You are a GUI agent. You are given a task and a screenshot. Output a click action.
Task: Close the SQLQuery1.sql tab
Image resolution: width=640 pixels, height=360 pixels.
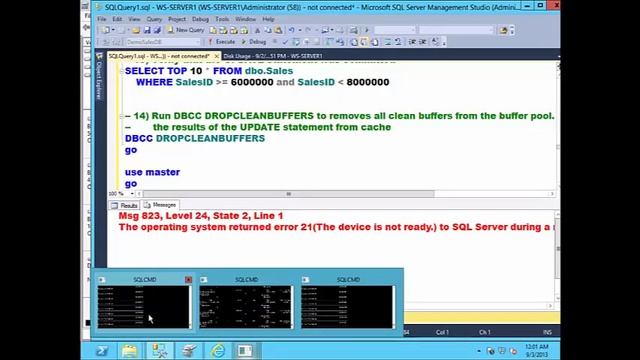pyautogui.click(x=217, y=56)
